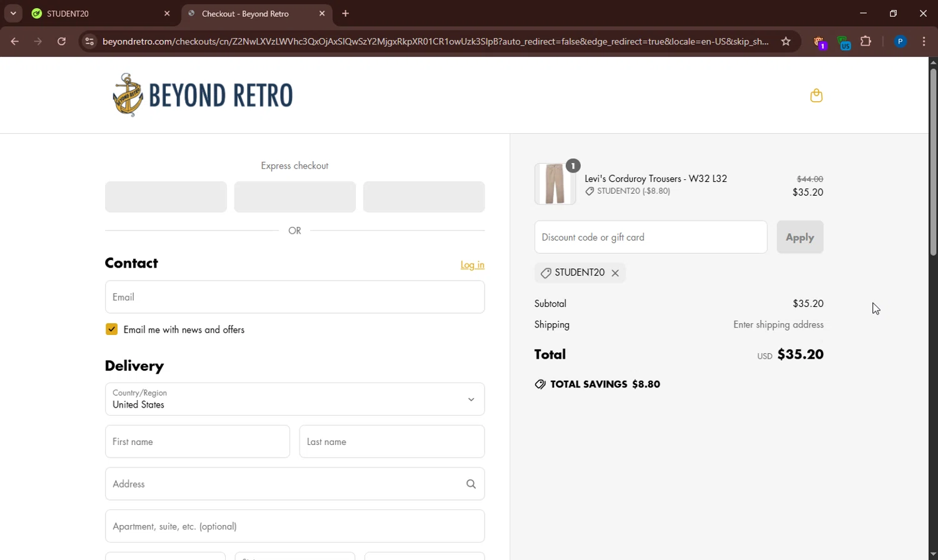Viewport: 938px width, 560px height.
Task: Click the coupon extension icon with badge 1
Action: click(x=820, y=42)
